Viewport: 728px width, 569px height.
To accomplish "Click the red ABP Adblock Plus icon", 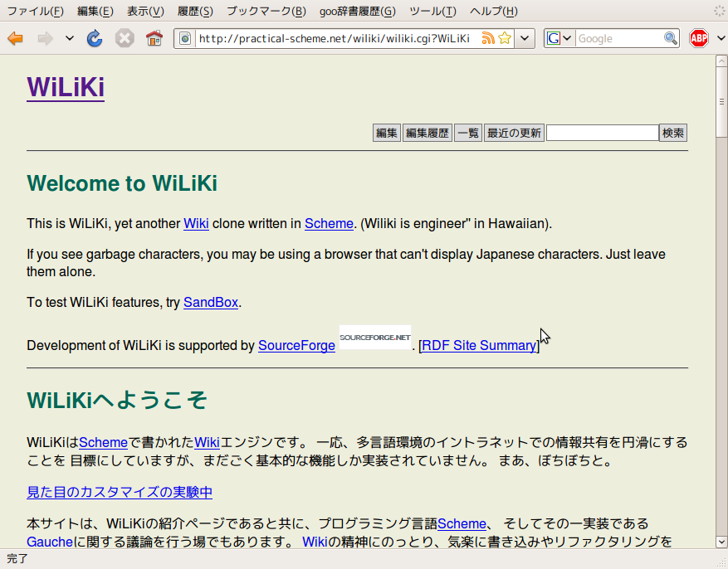I will coord(699,38).
